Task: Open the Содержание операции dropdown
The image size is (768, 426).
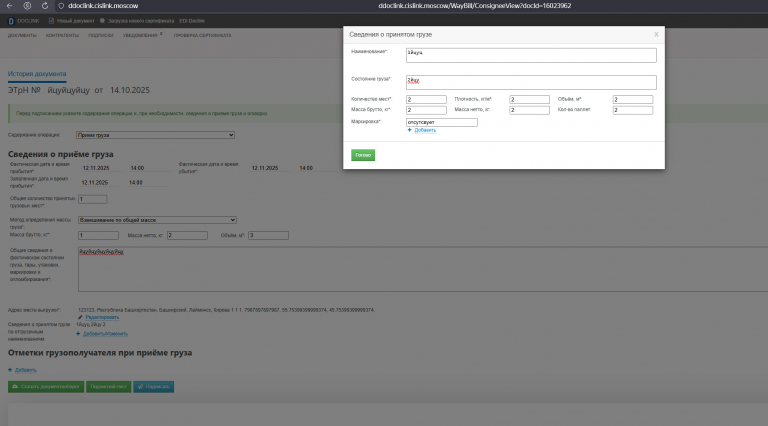Action: pos(155,135)
